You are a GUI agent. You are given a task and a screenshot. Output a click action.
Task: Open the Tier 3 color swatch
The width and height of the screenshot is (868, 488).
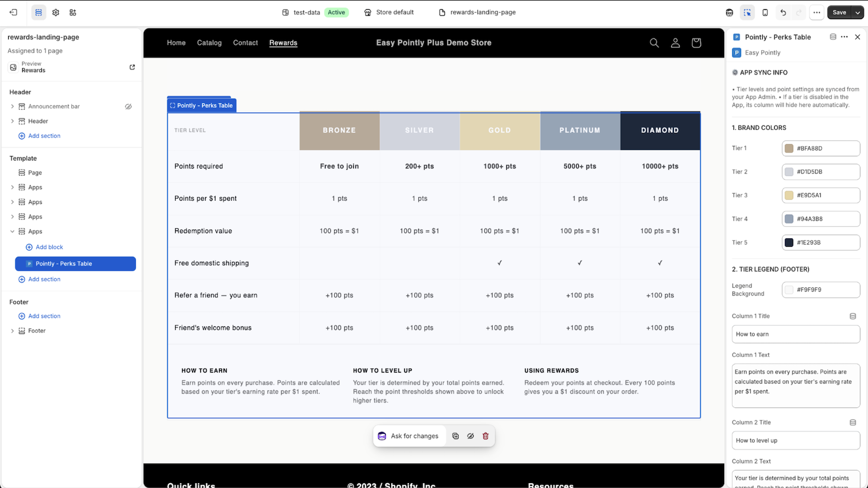(x=789, y=195)
